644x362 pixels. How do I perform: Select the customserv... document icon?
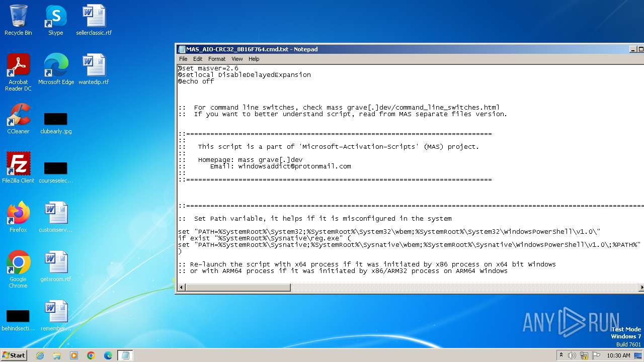(x=56, y=217)
